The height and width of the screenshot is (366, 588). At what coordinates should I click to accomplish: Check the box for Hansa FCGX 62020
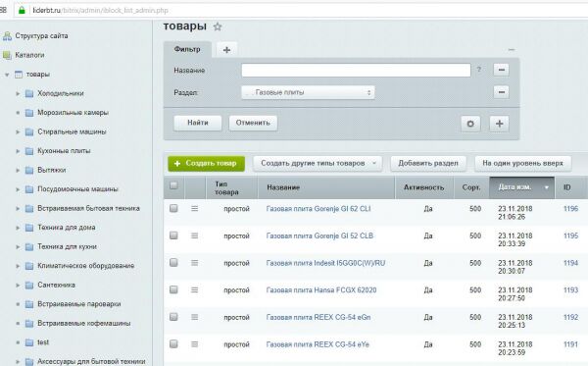[x=173, y=289]
